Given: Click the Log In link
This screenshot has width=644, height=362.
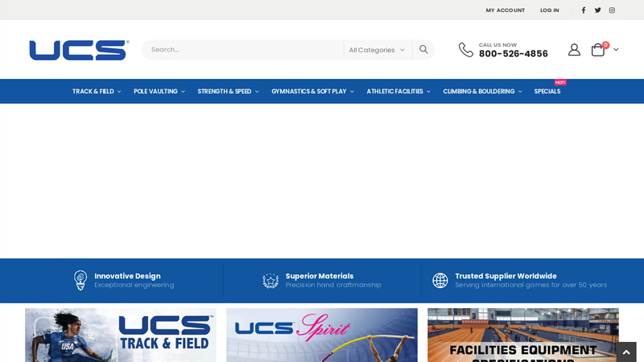Looking at the screenshot, I should (550, 10).
